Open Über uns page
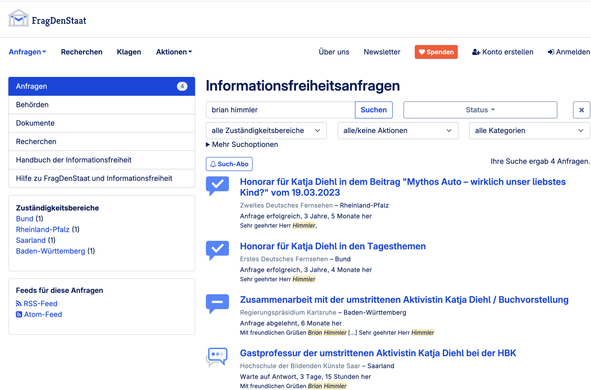 pyautogui.click(x=334, y=52)
